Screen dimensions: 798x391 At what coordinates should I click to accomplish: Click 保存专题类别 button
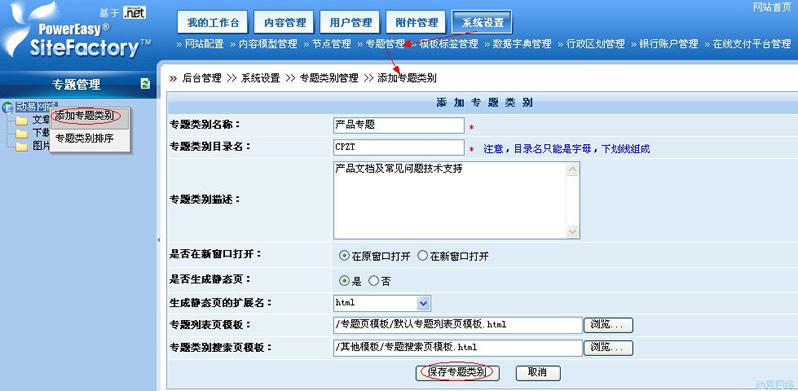click(x=458, y=373)
